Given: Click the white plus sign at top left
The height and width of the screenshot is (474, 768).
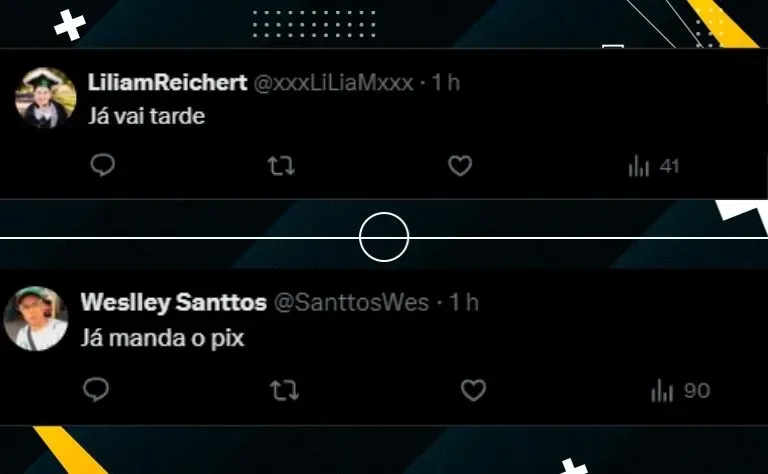Looking at the screenshot, I should [70, 24].
